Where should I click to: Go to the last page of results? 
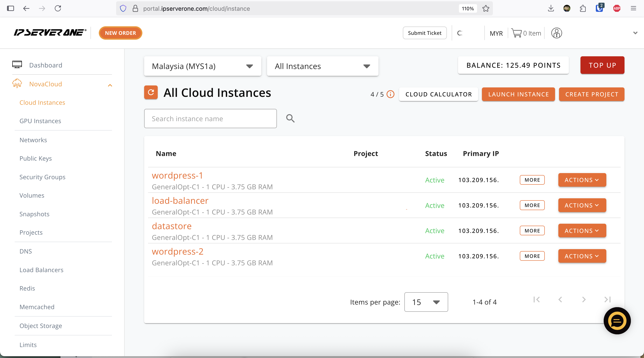pos(607,299)
